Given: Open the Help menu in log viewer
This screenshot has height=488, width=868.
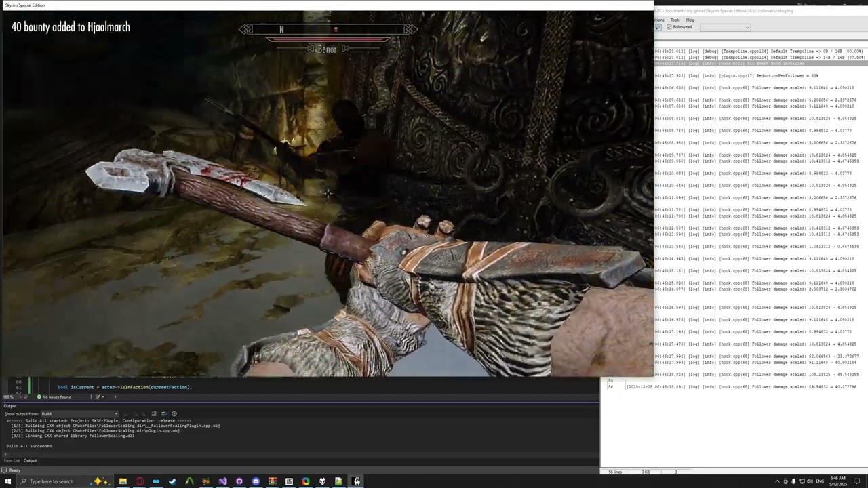Looking at the screenshot, I should click(690, 20).
